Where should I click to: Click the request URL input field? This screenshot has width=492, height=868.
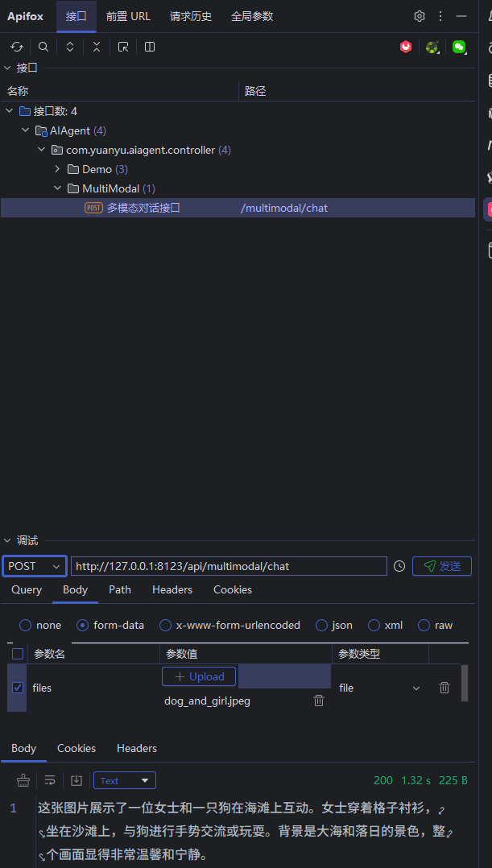(x=229, y=566)
